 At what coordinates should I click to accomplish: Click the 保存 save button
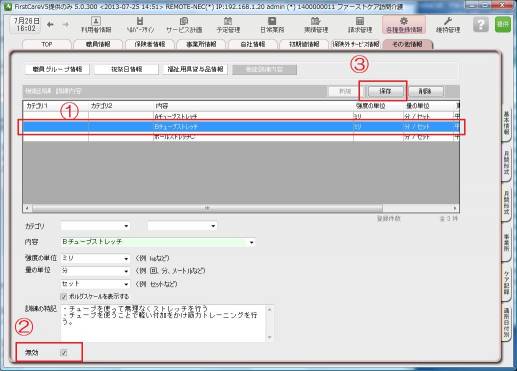tap(385, 91)
